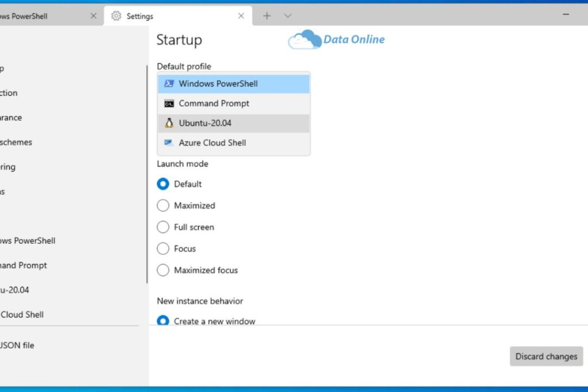This screenshot has width=588, height=392.
Task: Select Azure Cloud Shell profile option
Action: click(233, 143)
